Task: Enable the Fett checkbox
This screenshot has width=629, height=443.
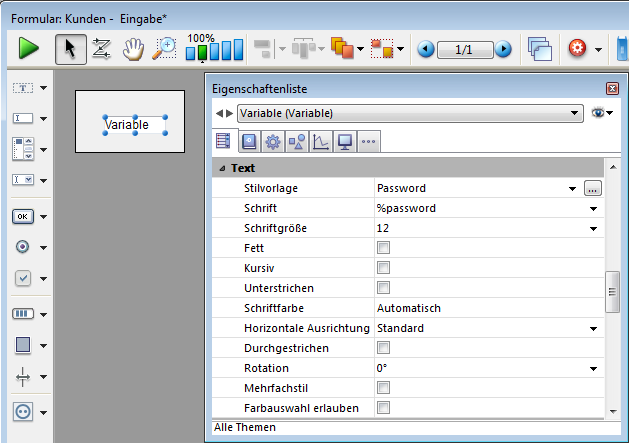Action: point(382,248)
